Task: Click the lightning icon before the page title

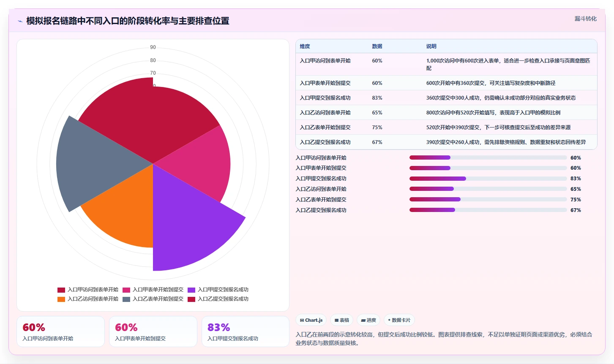Action: 20,21
